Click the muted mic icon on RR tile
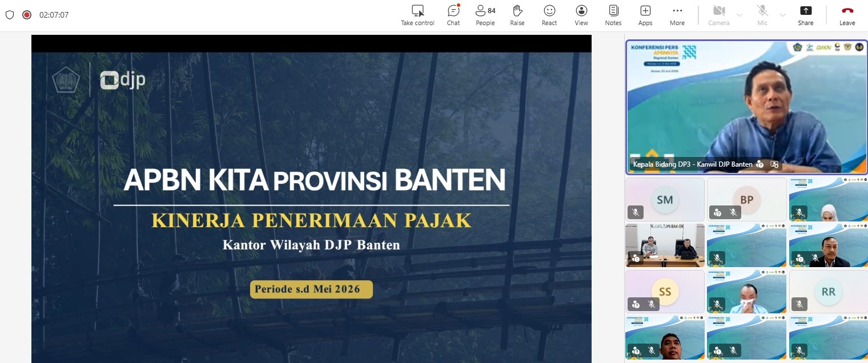Viewport: 868px width, 363px height. pyautogui.click(x=799, y=304)
